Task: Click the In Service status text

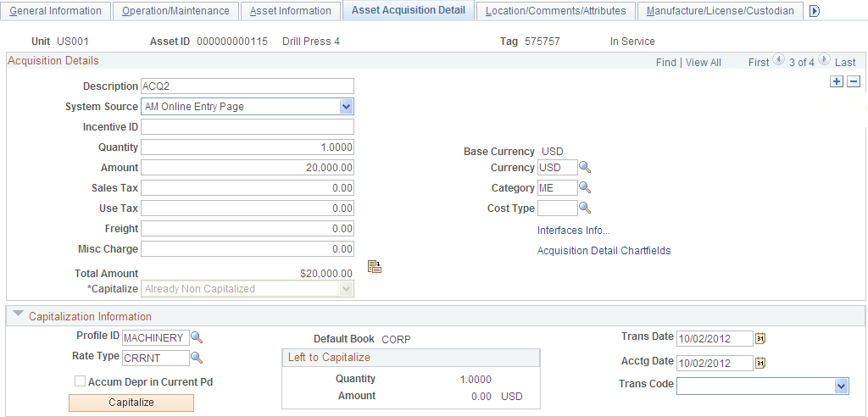Action: point(632,42)
